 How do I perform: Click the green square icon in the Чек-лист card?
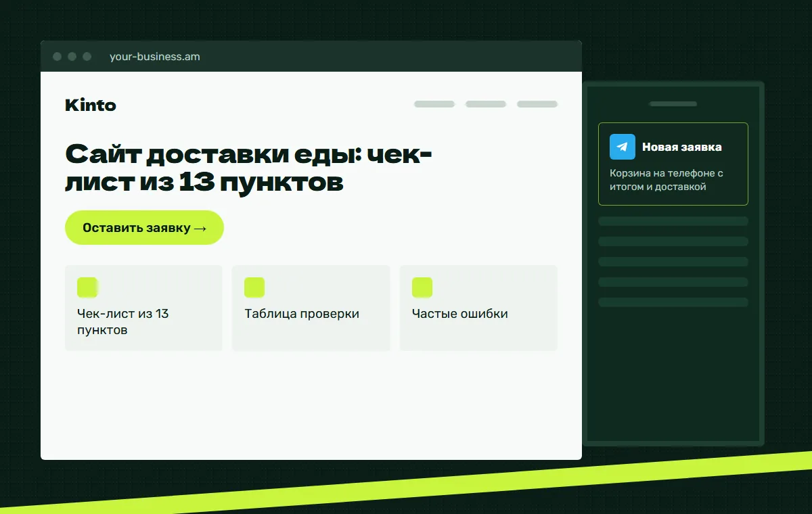click(87, 287)
